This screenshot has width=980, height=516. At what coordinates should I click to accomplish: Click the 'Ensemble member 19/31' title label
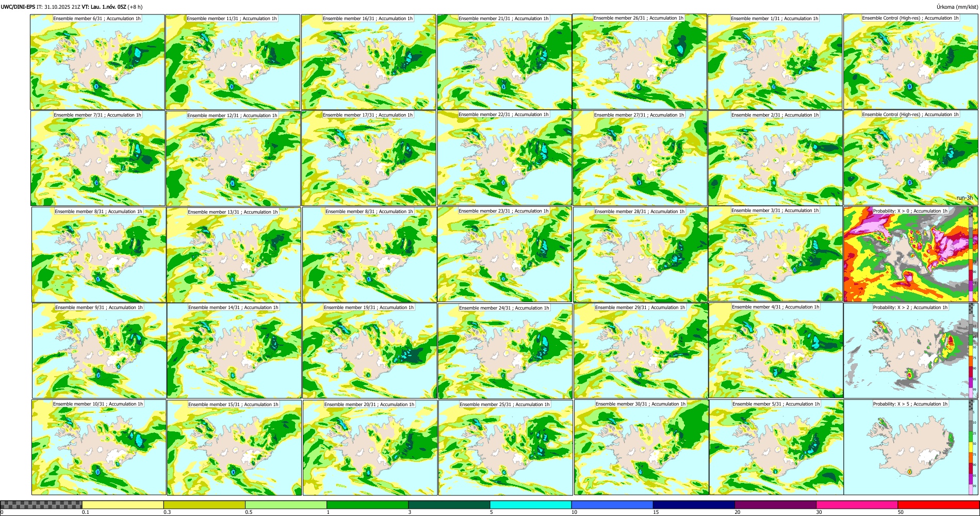(369, 308)
